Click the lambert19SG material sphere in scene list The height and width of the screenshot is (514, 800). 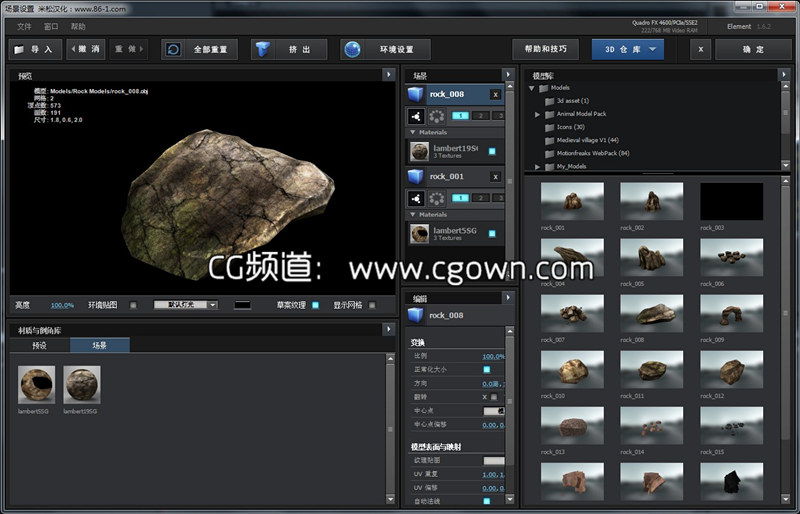tap(419, 152)
